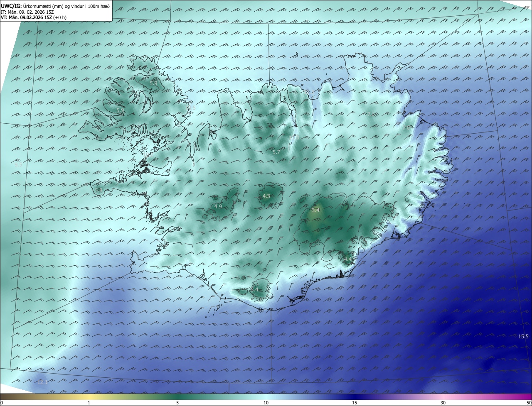Click the 'Úrkomumætti (mm) og vindur í 100m hæð' title
The image size is (532, 406).
(66, 6)
